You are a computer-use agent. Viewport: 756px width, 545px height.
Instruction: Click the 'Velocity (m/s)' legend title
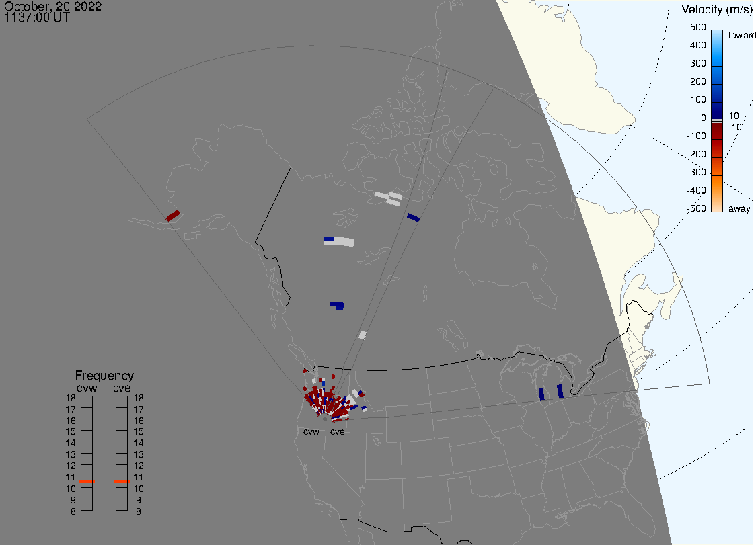click(716, 9)
